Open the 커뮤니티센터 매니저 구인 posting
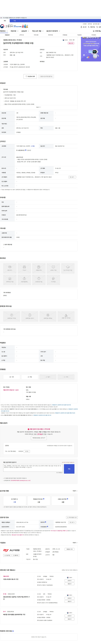 (x=11, y=579)
